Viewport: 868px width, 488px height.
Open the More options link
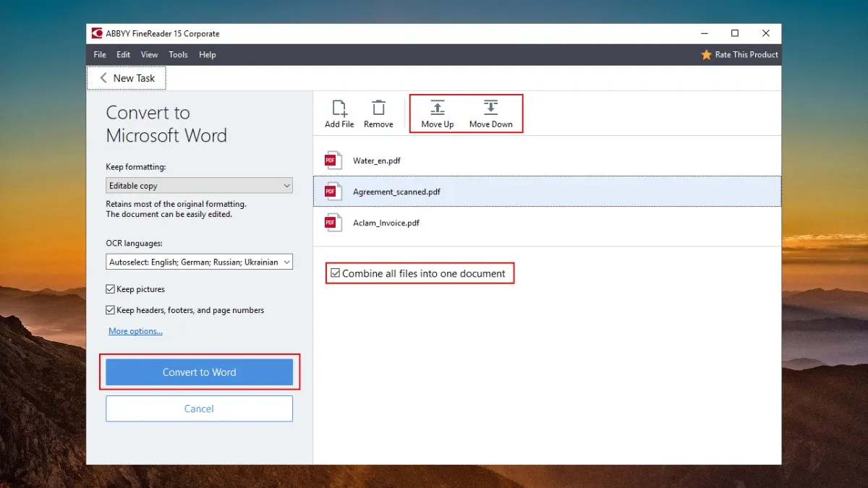coord(135,331)
